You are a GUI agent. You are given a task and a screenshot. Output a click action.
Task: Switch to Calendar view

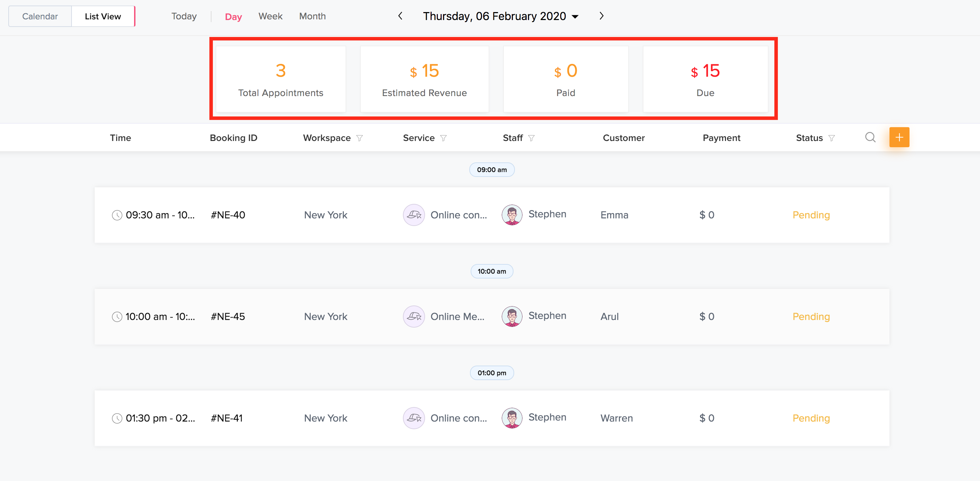[40, 16]
